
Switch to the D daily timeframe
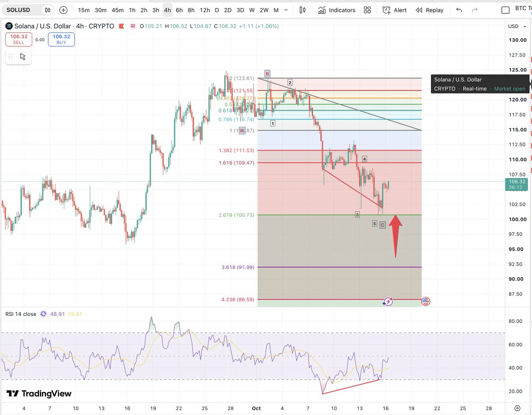coord(217,10)
